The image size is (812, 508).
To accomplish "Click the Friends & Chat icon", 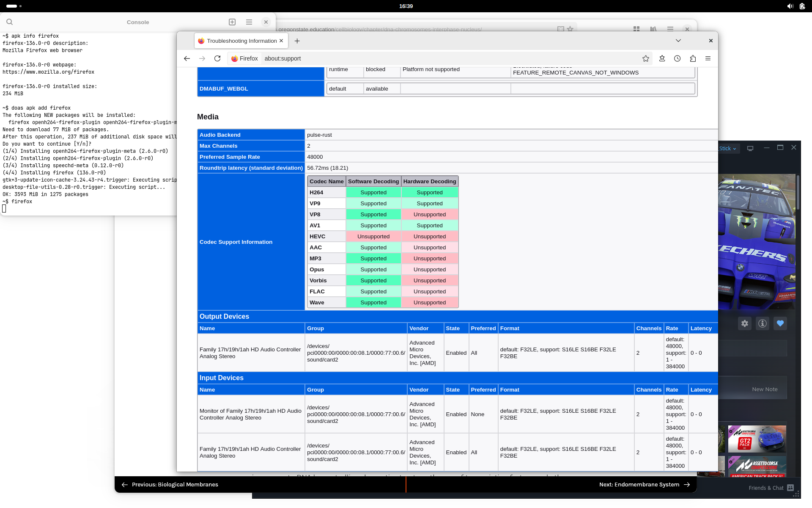I will point(790,488).
